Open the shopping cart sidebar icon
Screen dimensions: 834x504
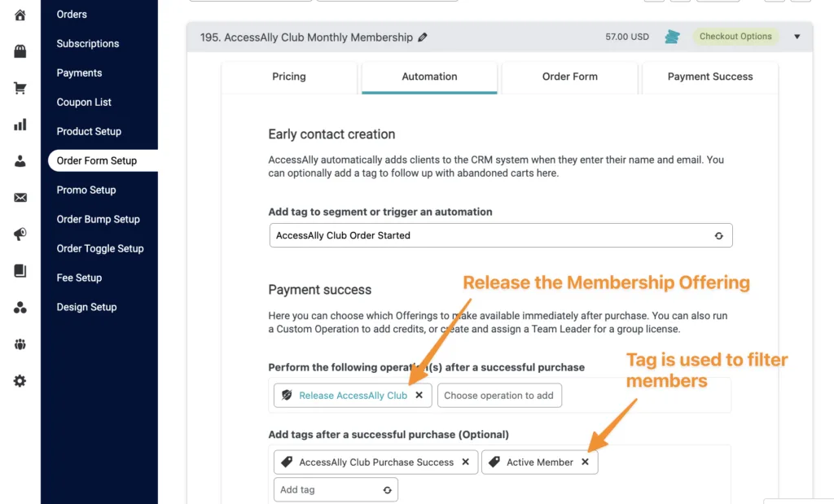20,88
